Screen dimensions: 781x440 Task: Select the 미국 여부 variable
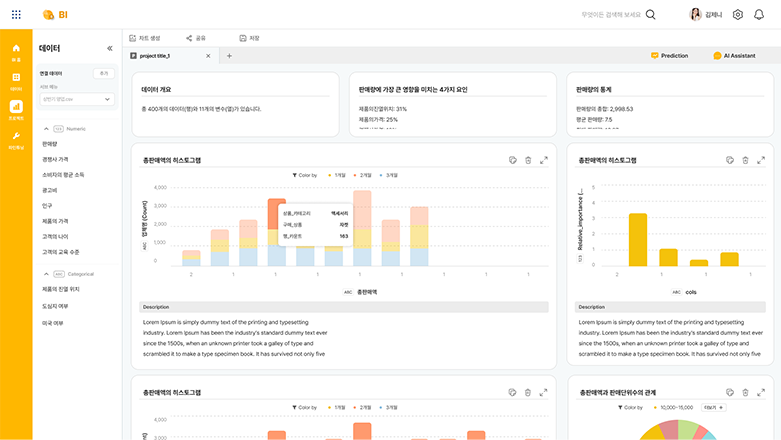point(53,323)
